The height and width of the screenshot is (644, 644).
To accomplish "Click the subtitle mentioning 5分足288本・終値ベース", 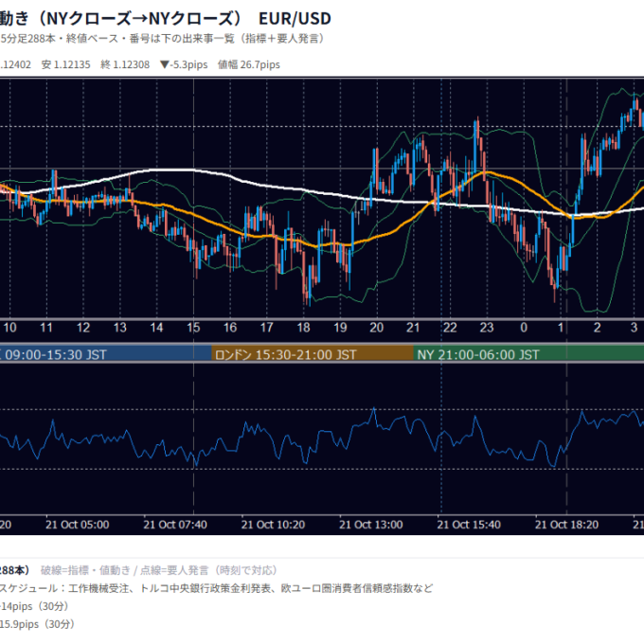I will 164,39.
